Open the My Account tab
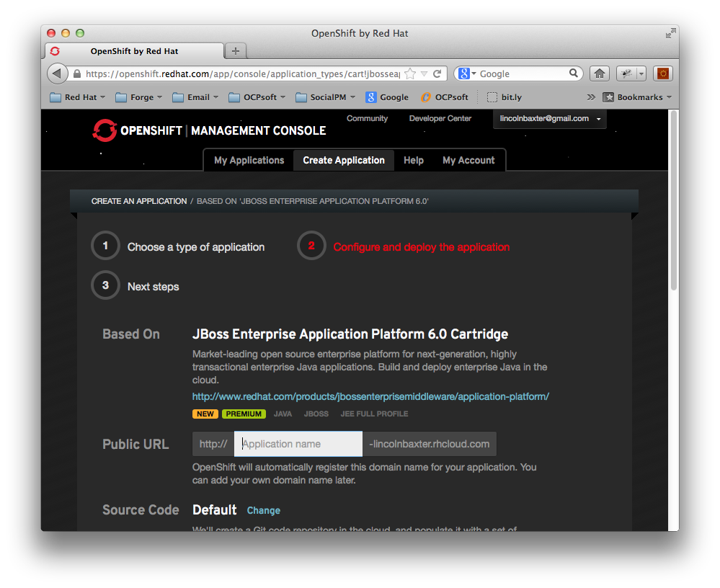Viewport: 720px width, 588px height. coord(468,160)
